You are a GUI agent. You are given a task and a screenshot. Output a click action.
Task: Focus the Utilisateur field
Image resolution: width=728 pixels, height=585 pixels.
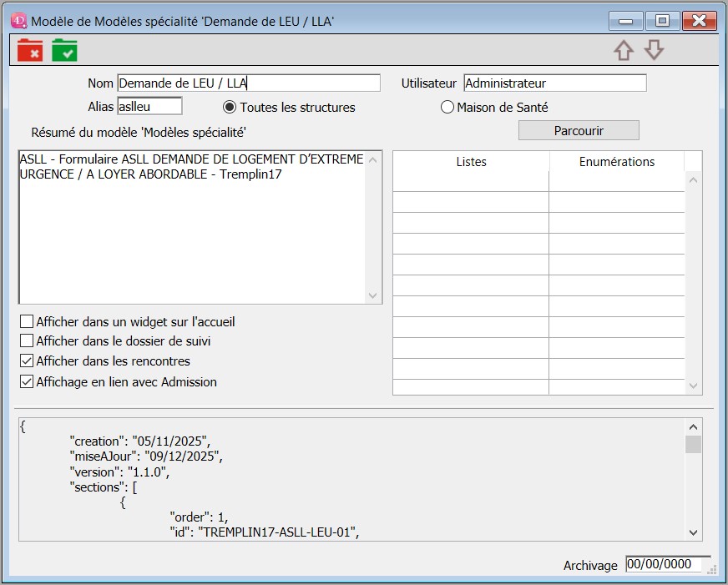[554, 83]
